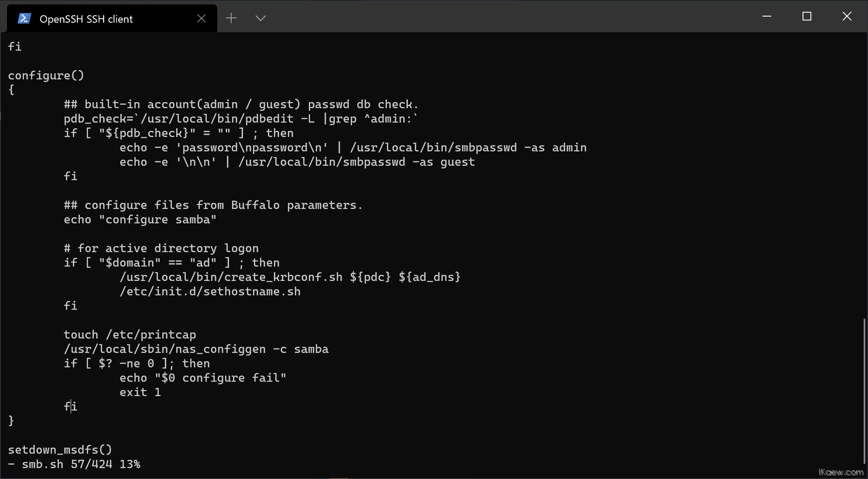Close the terminal window
This screenshot has height=479, width=868.
[x=847, y=17]
